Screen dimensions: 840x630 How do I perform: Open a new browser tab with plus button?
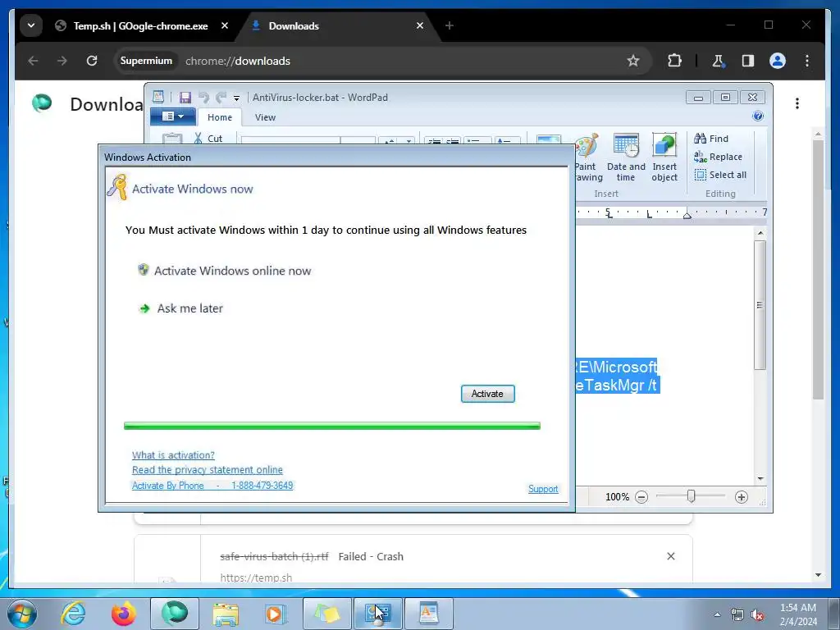tap(450, 25)
